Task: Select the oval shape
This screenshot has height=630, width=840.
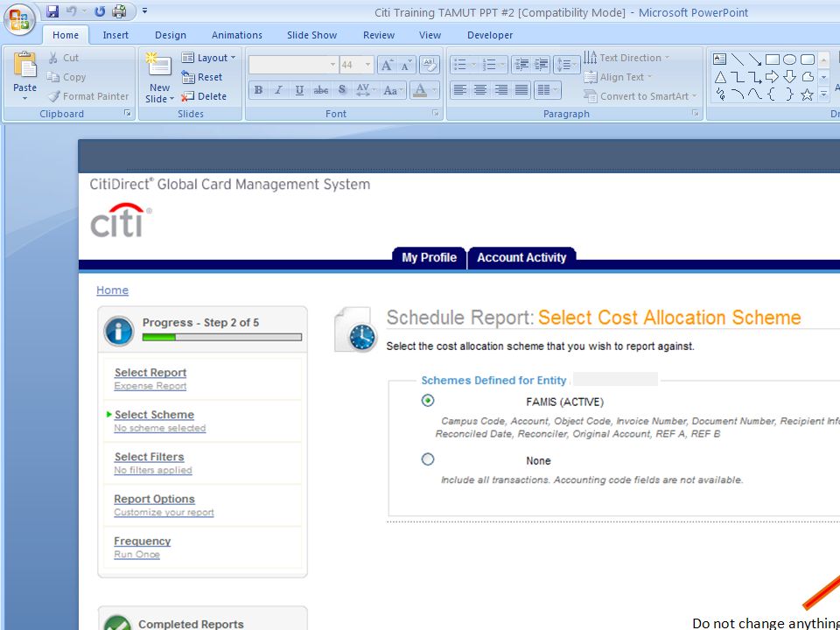Action: (x=789, y=59)
